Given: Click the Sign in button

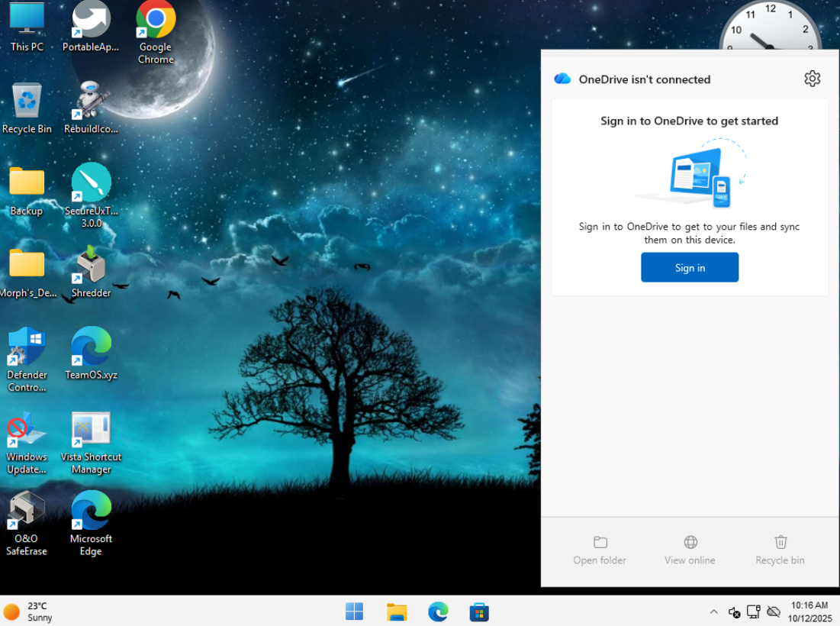Looking at the screenshot, I should [689, 268].
